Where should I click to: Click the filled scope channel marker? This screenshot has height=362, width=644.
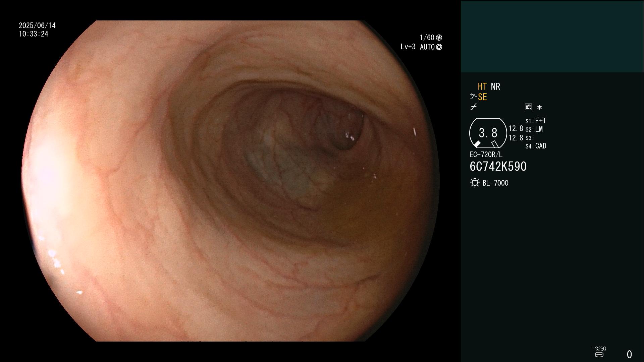tap(477, 144)
